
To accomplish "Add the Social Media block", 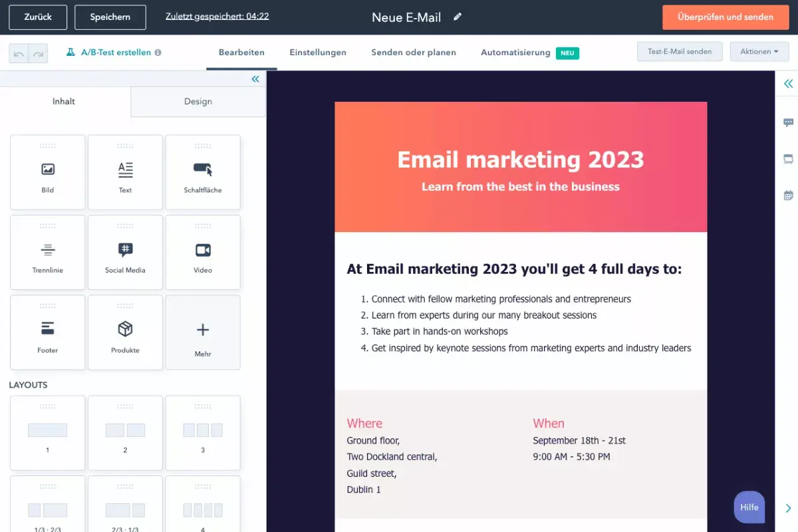I will 125,252.
